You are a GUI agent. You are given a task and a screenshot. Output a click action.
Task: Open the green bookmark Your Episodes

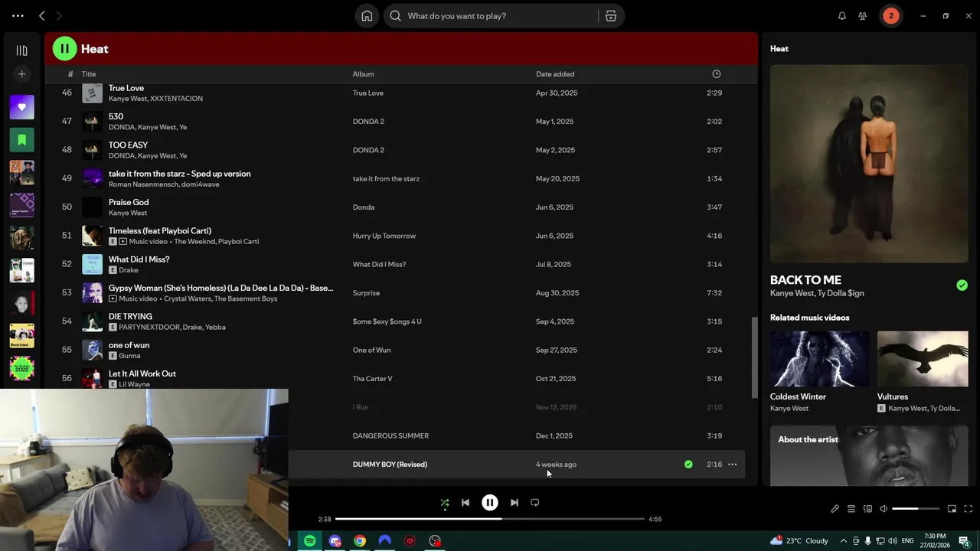pyautogui.click(x=21, y=139)
